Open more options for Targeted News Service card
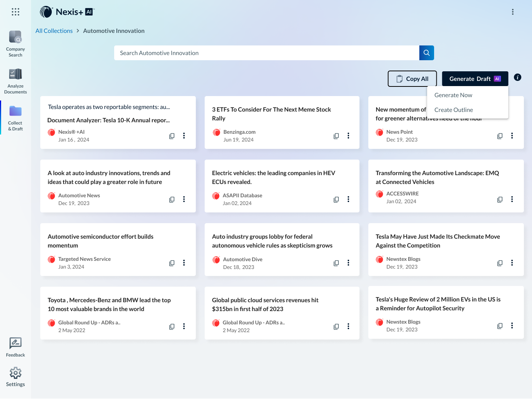The height and width of the screenshot is (399, 532). click(184, 263)
